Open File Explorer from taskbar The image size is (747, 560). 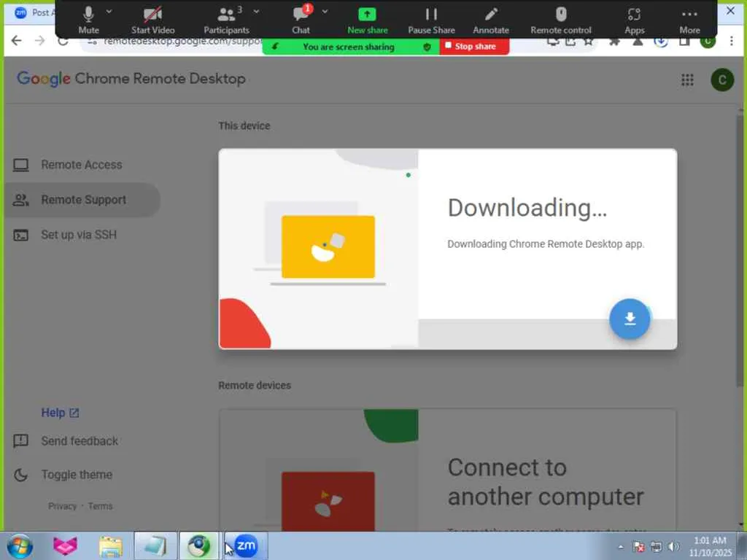tap(111, 546)
